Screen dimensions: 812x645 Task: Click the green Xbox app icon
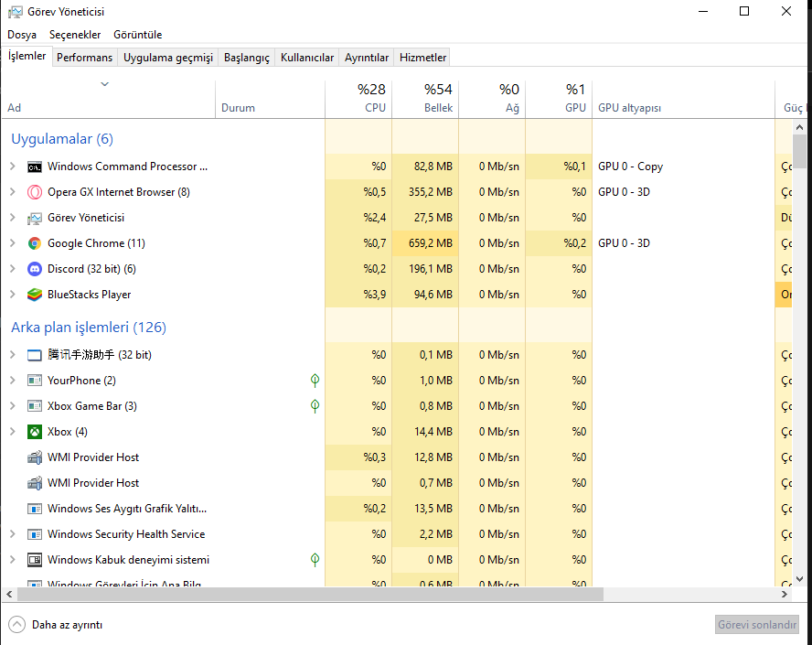point(34,432)
